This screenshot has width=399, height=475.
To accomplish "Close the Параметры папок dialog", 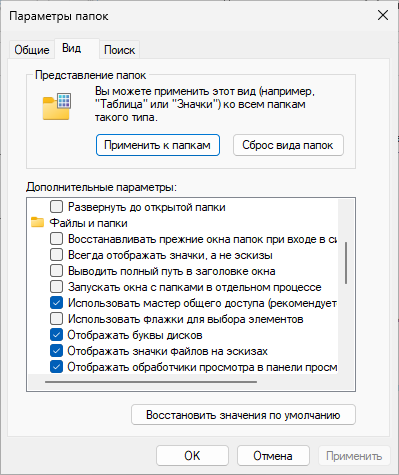I will click(x=383, y=15).
